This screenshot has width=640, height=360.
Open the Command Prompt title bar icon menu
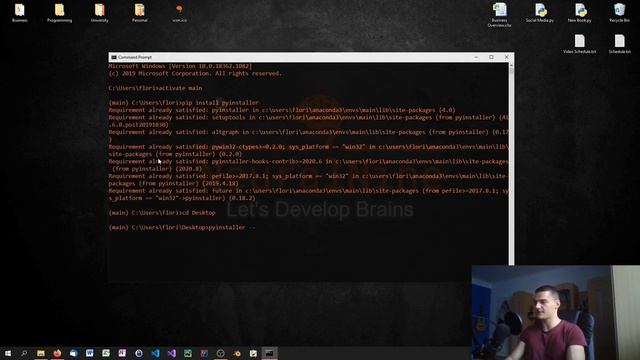[114, 57]
